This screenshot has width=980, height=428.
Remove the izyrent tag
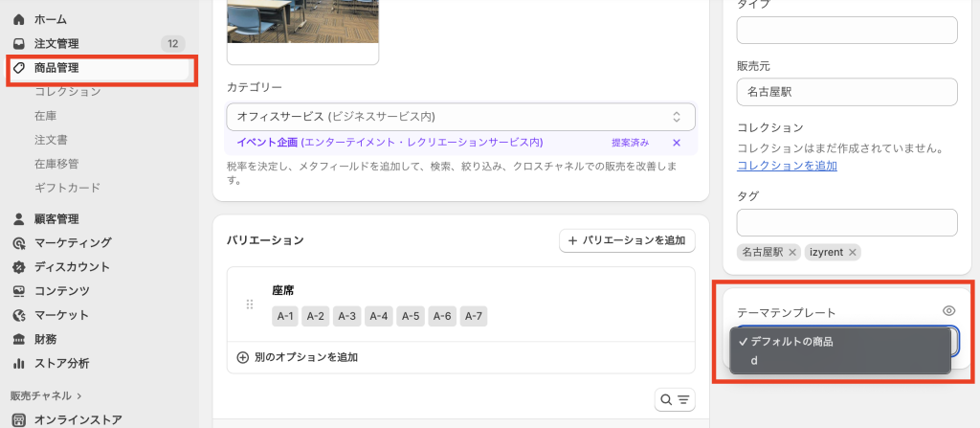pyautogui.click(x=852, y=252)
